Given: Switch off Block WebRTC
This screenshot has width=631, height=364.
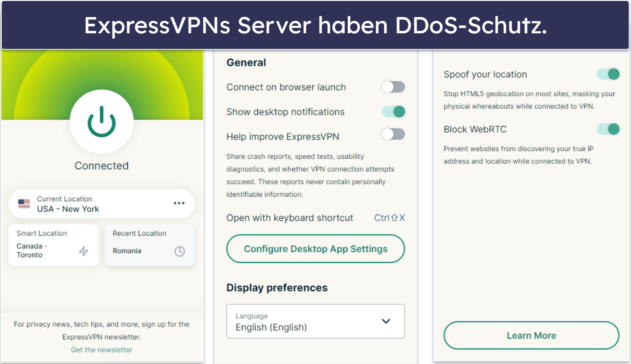Looking at the screenshot, I should [x=608, y=129].
